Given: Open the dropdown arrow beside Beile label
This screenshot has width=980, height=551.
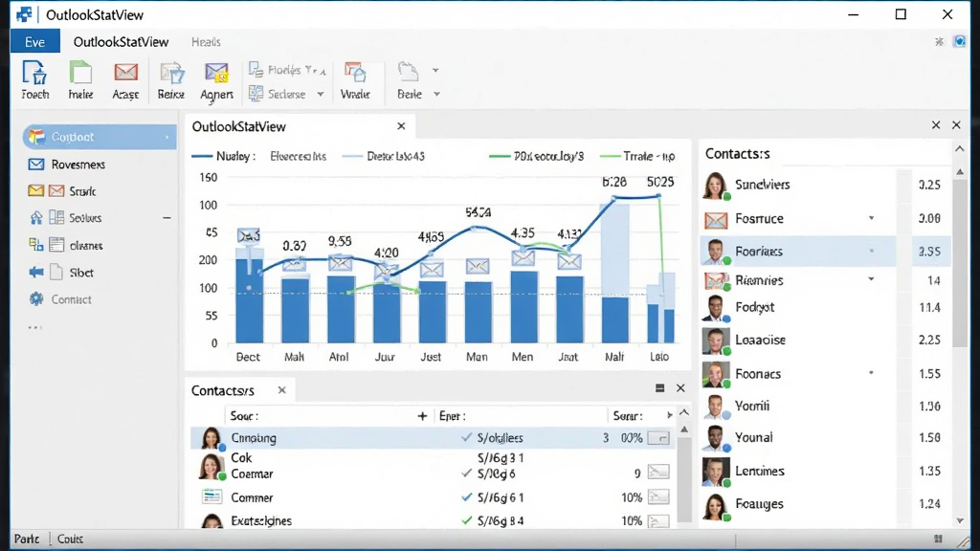Looking at the screenshot, I should click(x=436, y=95).
